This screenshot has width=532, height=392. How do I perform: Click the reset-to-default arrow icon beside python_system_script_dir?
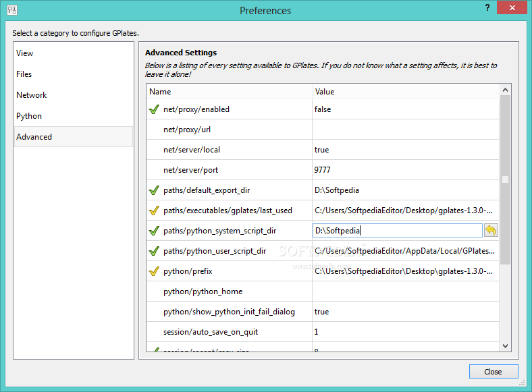[x=491, y=230]
